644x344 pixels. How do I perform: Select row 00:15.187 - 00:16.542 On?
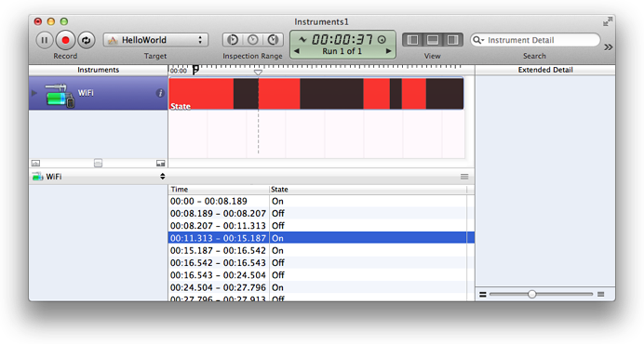321,250
